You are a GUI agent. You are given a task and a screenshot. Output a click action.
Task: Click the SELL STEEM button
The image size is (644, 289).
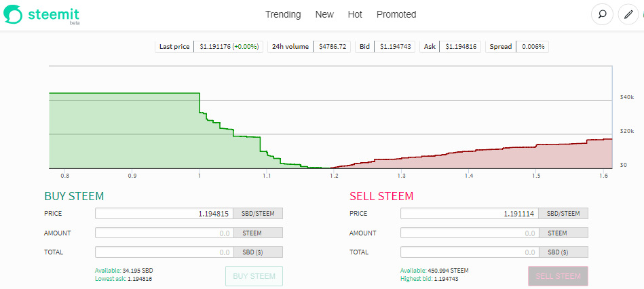click(x=558, y=276)
